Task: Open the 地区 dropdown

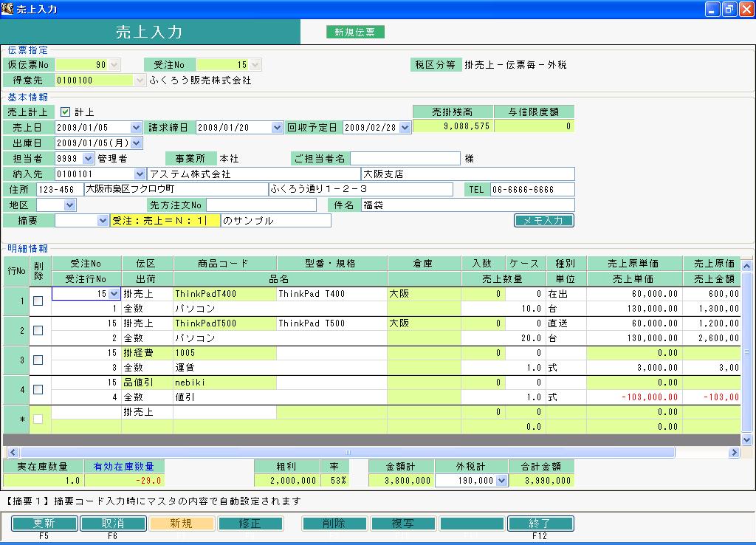Action: [x=70, y=205]
